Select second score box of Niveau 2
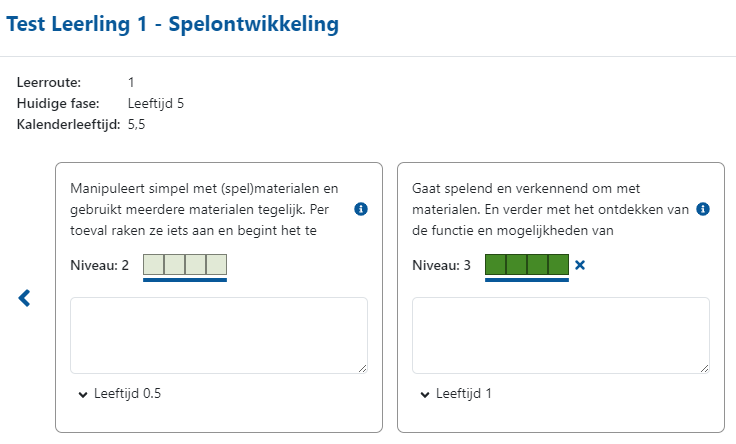736x444 pixels. pos(175,265)
